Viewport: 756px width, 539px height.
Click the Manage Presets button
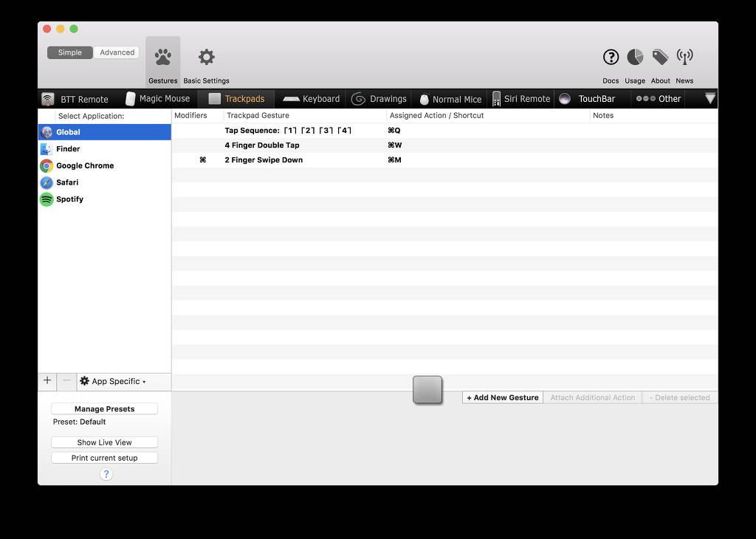coord(104,409)
